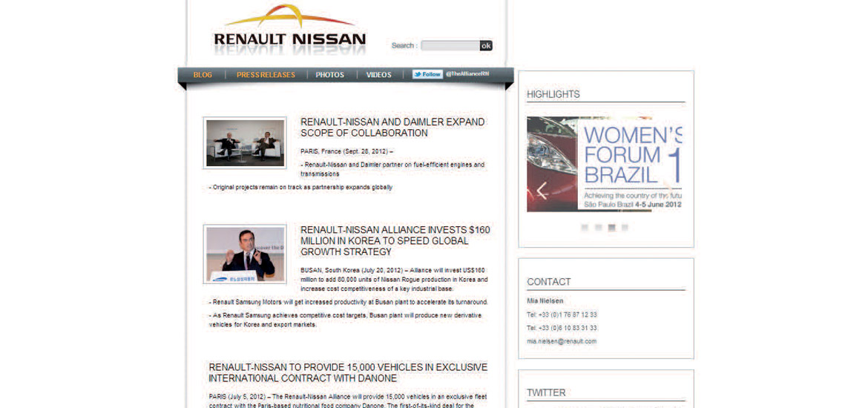The height and width of the screenshot is (408, 868).
Task: Select the fourth highlights carousel dot
Action: [625, 228]
